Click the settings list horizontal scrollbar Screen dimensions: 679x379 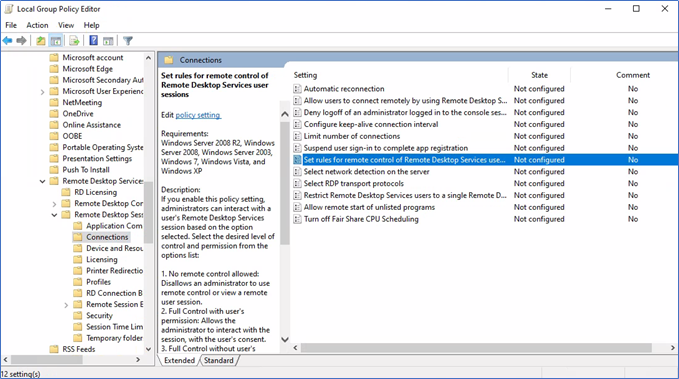click(x=476, y=348)
